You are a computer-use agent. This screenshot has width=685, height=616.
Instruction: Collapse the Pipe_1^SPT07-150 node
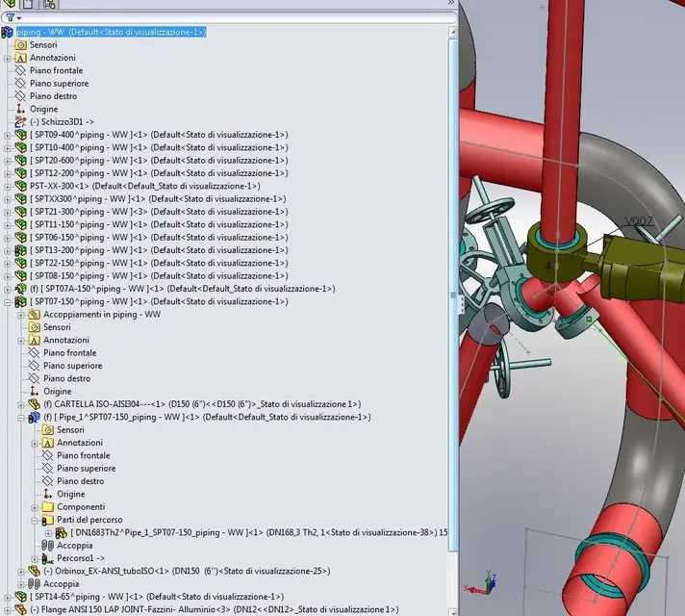[21, 418]
